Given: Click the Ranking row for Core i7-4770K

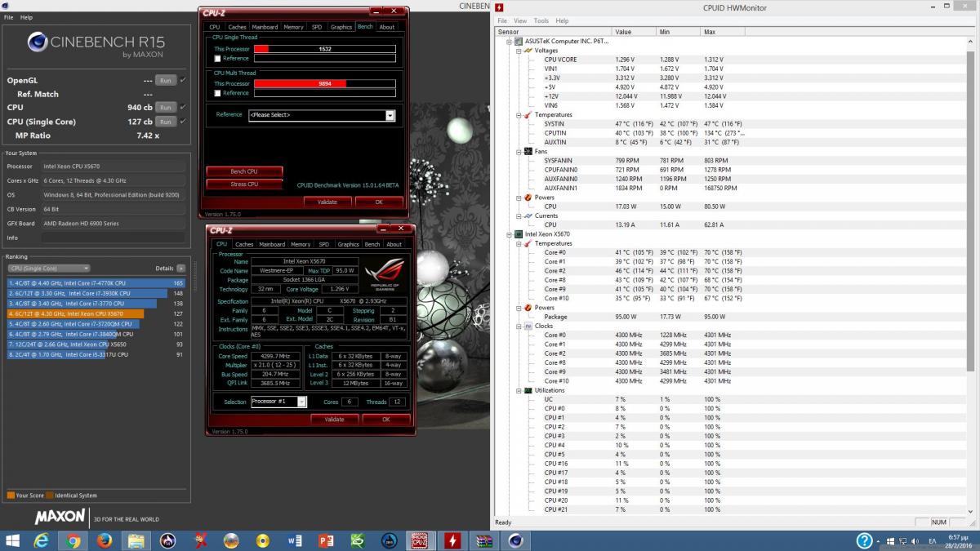Looking at the screenshot, I should [96, 282].
